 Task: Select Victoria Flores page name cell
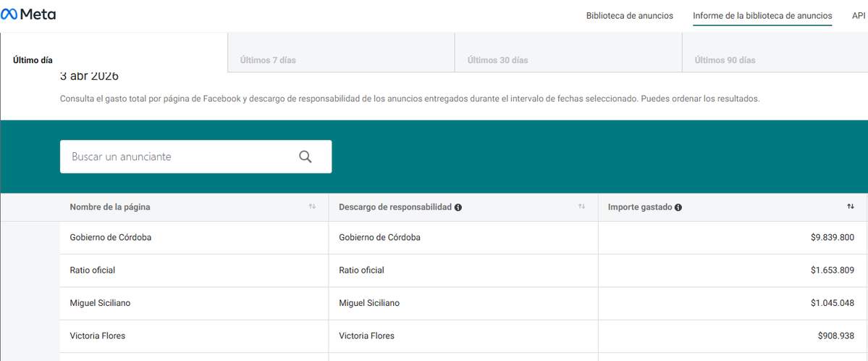click(194, 336)
